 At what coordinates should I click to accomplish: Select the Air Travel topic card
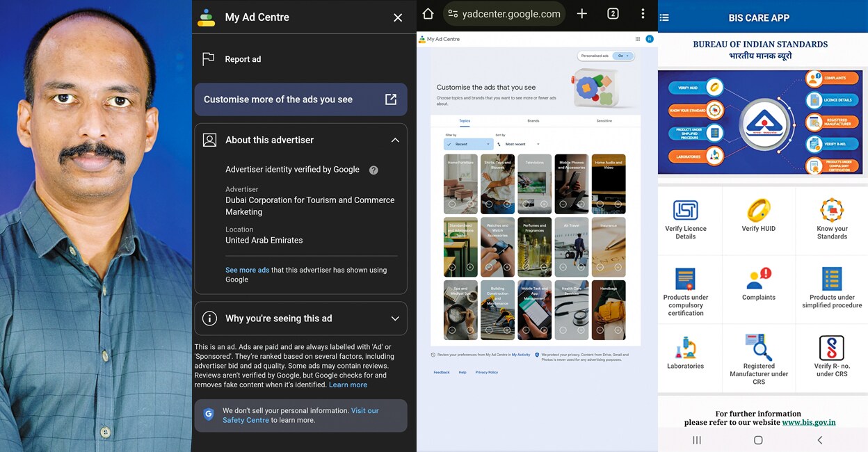click(x=571, y=247)
